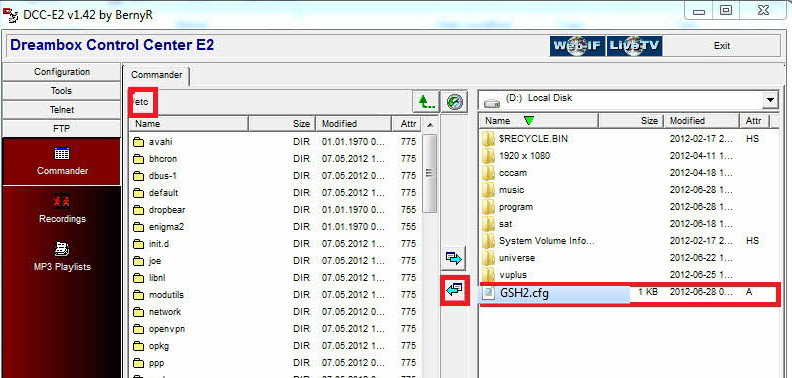The image size is (792, 378).
Task: Sort right pane by Attr column
Action: coord(754,121)
